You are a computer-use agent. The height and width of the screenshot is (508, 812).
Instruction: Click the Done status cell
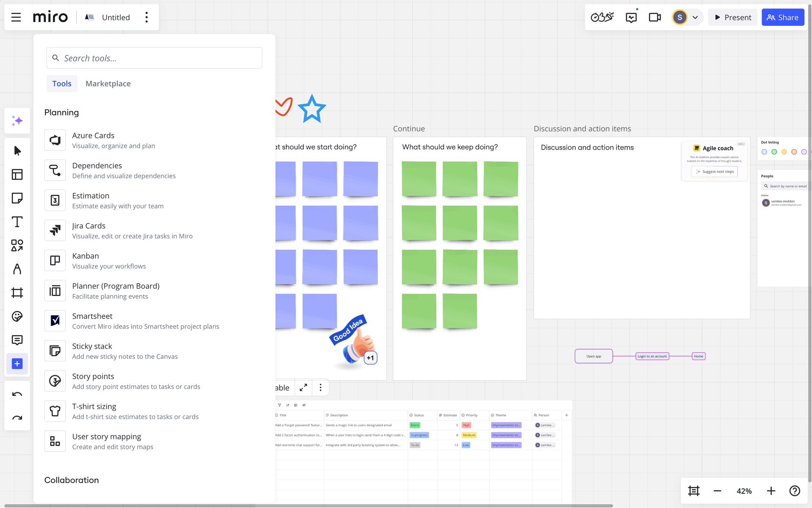tap(415, 425)
